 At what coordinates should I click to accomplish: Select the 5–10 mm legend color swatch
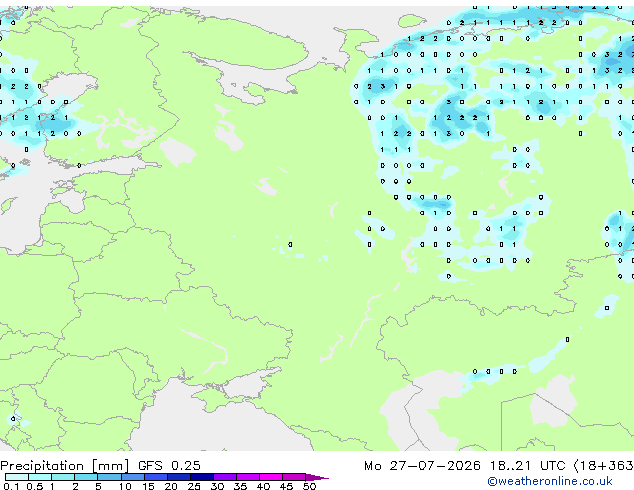[x=109, y=477]
